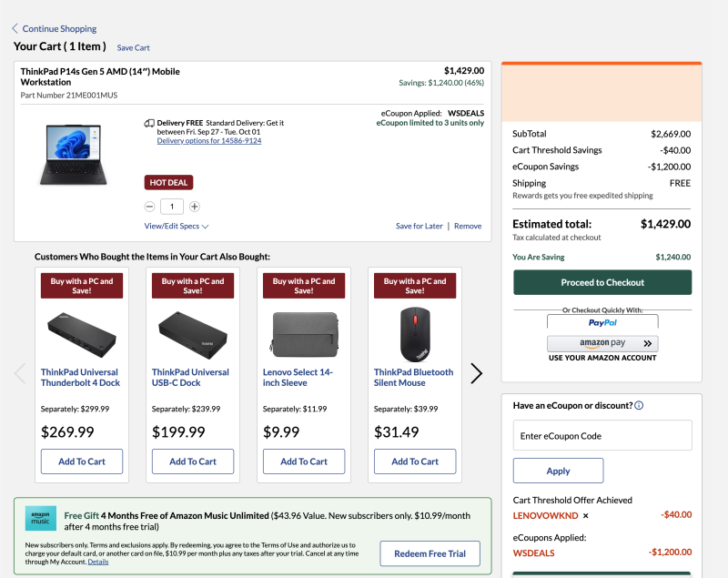Click the 'Separately: $11.99' sleeve price
The image size is (728, 578).
pyautogui.click(x=295, y=409)
